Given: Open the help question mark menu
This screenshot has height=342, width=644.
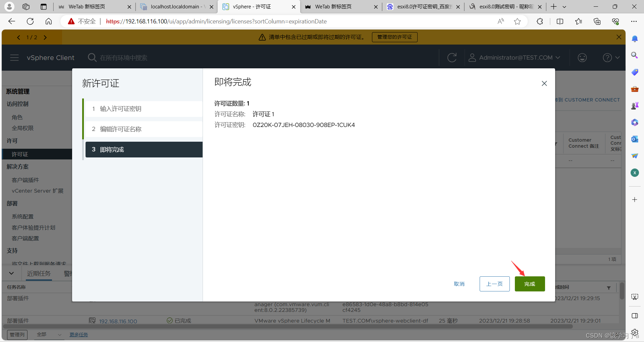Looking at the screenshot, I should 611,58.
